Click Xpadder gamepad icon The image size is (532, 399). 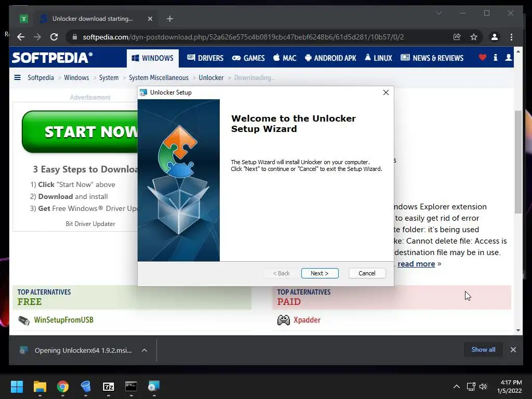[x=283, y=320]
